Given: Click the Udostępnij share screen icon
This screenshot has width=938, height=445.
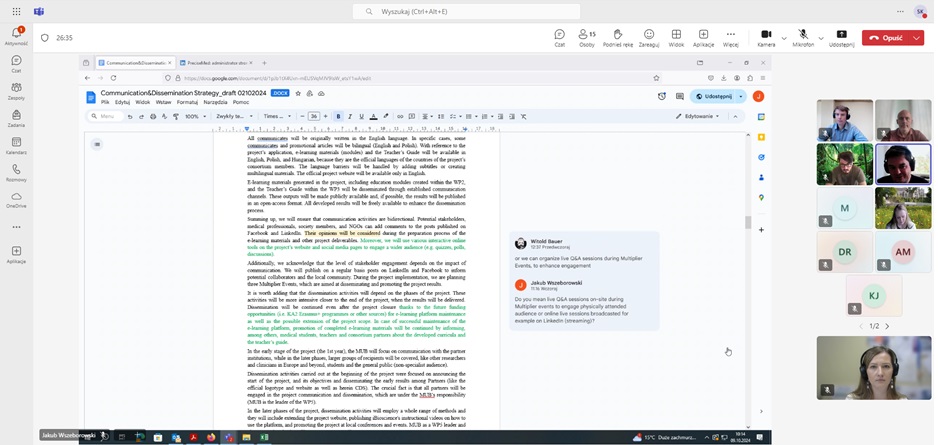Looking at the screenshot, I should pyautogui.click(x=841, y=37).
